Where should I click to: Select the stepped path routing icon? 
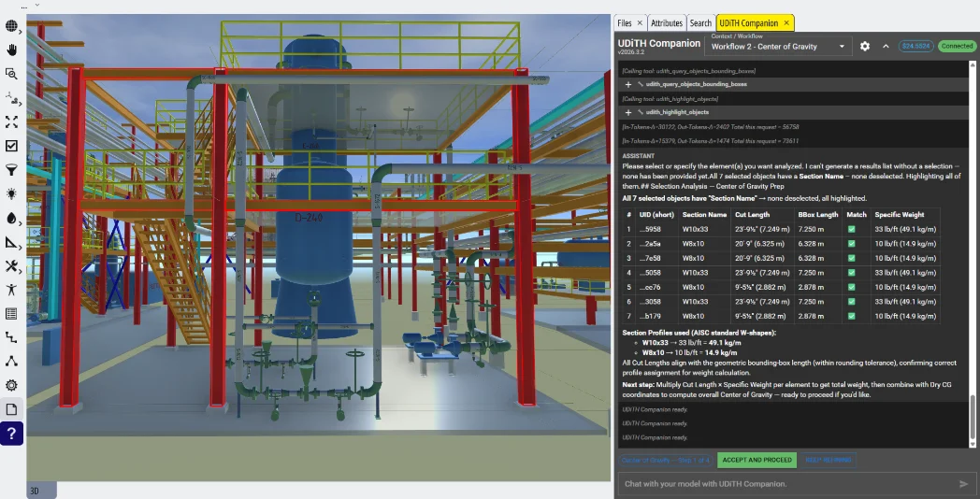(11, 338)
